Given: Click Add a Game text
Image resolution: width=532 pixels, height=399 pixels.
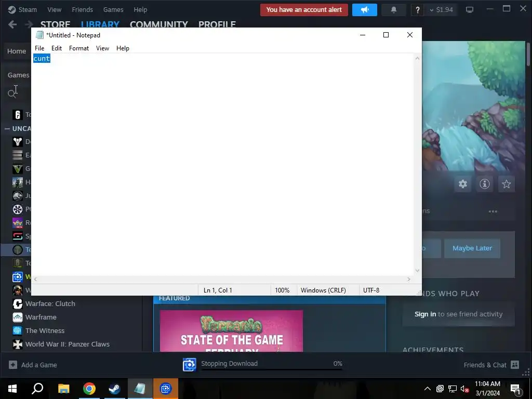Looking at the screenshot, I should (39, 365).
